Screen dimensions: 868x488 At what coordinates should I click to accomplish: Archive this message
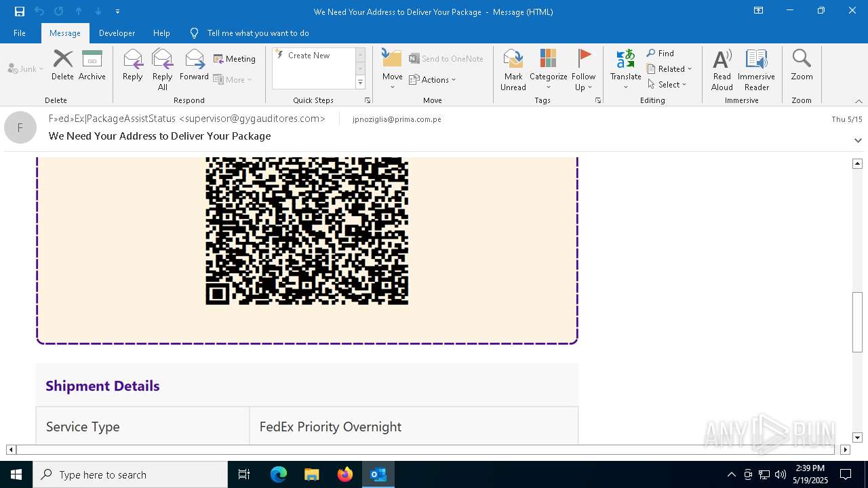92,65
